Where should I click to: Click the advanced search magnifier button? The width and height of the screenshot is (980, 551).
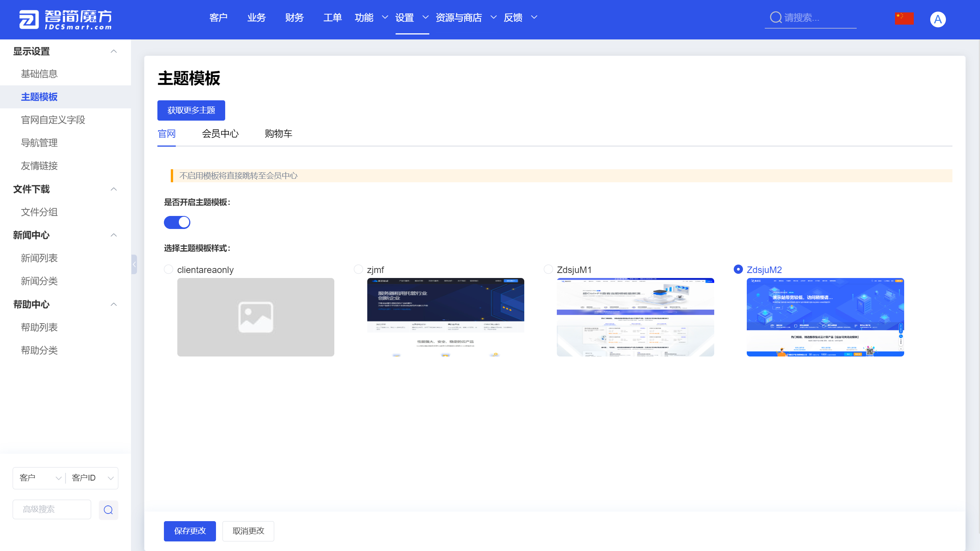(x=108, y=510)
